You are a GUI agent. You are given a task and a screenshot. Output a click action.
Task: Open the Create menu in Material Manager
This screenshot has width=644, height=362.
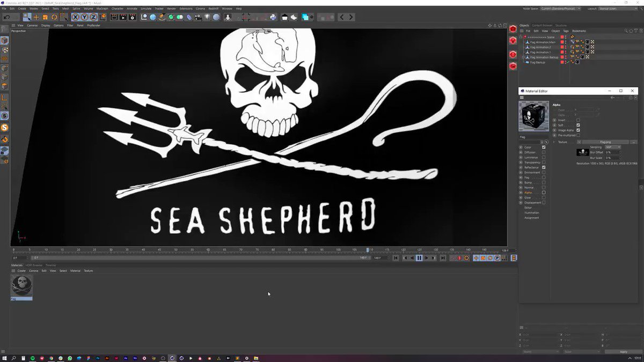pos(21,271)
